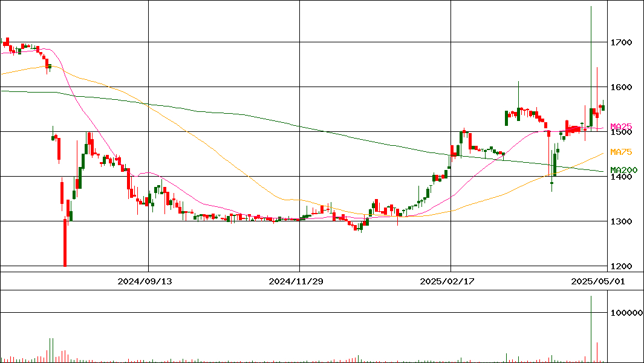The image size is (644, 363).
Task: Click the 1300 price axis label
Action: coord(622,221)
